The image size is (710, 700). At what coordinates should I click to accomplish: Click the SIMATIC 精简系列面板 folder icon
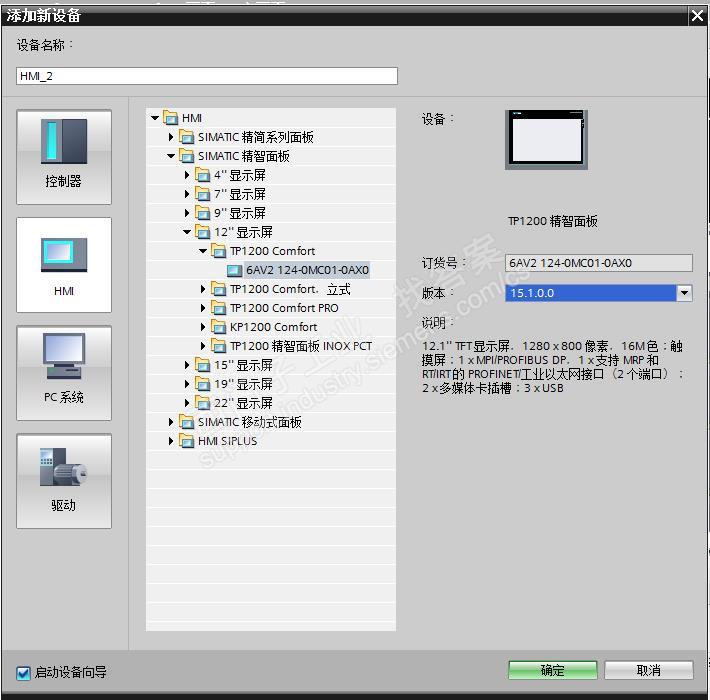click(187, 137)
